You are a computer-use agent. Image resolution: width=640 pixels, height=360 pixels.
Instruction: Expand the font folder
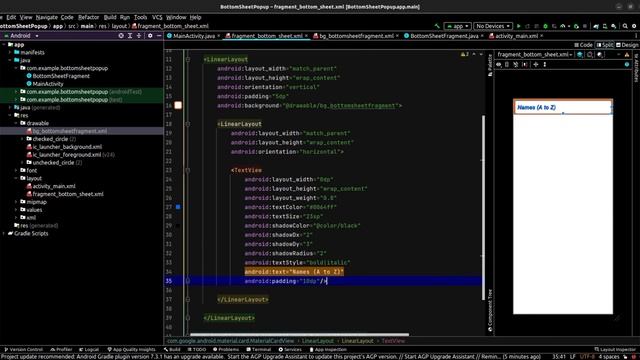coord(16,170)
